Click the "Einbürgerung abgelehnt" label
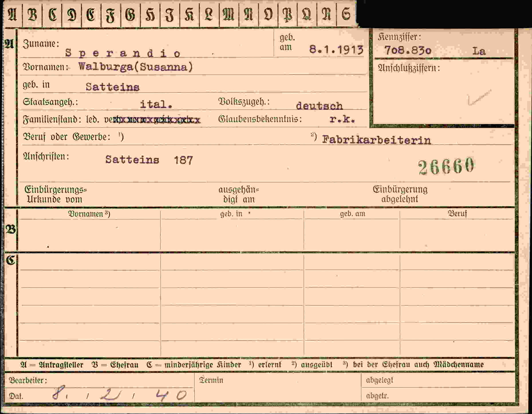This screenshot has width=532, height=414. pos(400,194)
